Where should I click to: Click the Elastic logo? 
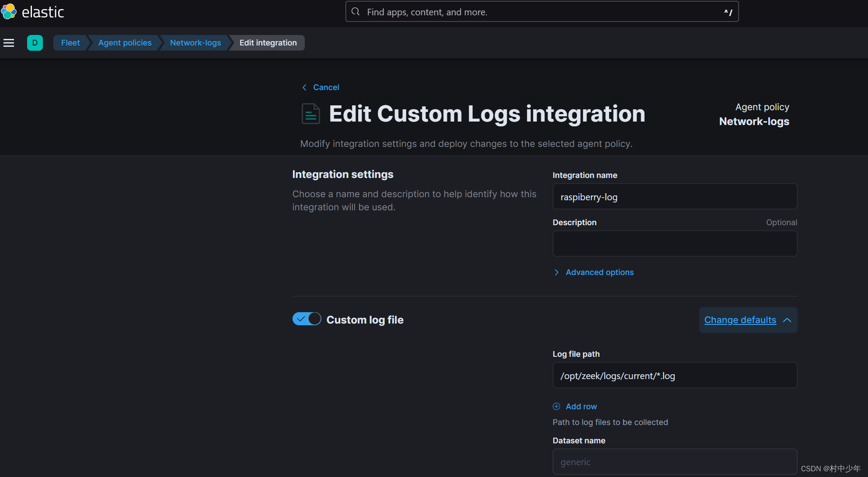click(33, 12)
